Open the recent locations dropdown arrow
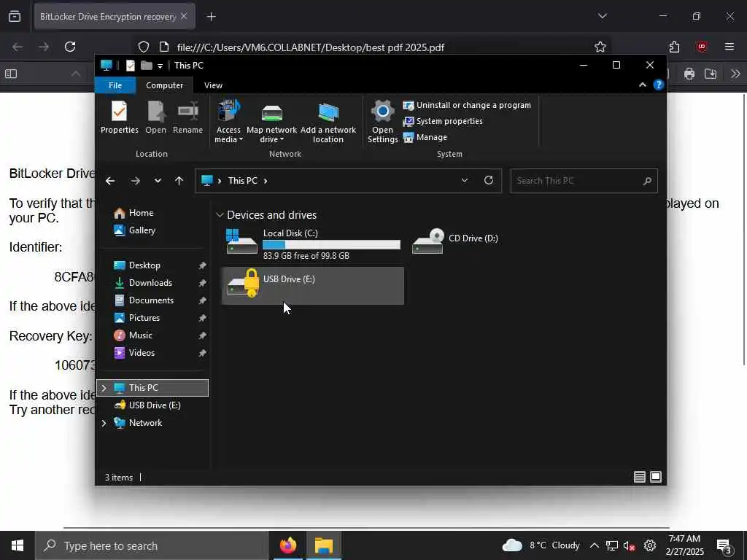Image resolution: width=747 pixels, height=560 pixels. pos(158,181)
